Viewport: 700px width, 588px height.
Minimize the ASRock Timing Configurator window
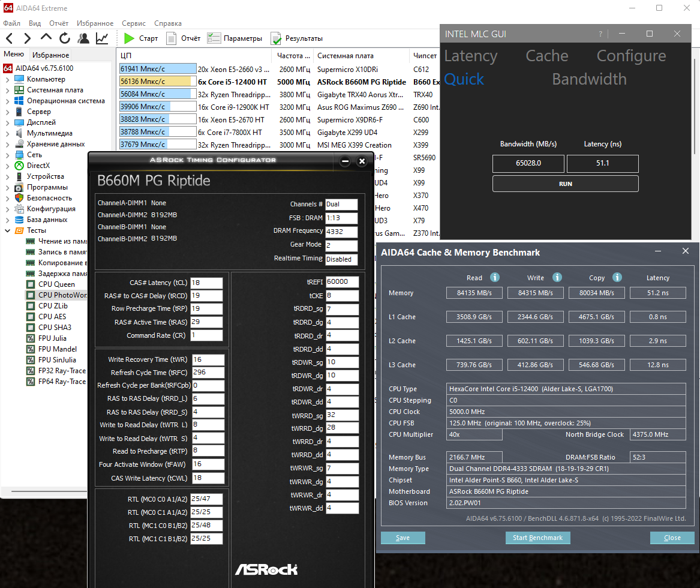pyautogui.click(x=345, y=161)
